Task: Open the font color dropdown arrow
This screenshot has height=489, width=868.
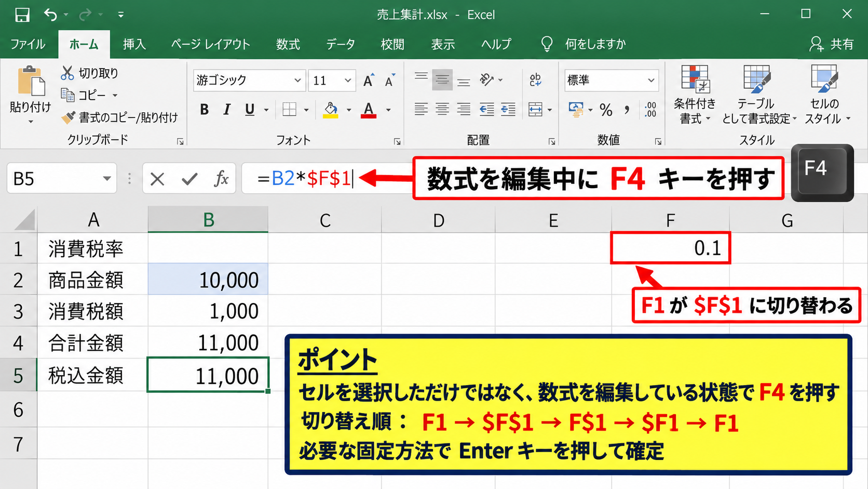Action: [x=388, y=110]
